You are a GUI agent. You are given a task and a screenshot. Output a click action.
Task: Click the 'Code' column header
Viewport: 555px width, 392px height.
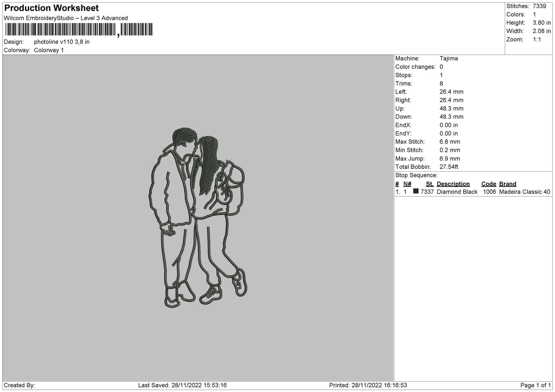pyautogui.click(x=489, y=184)
